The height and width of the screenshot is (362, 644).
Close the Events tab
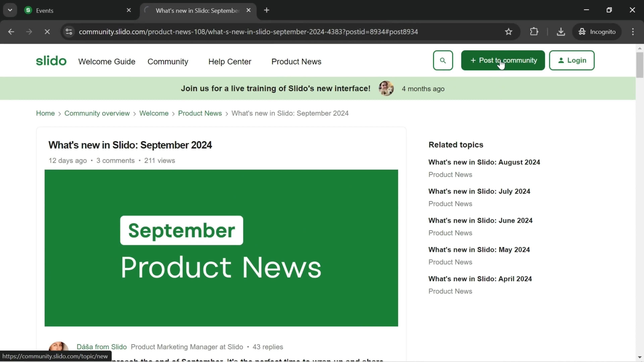pos(129,10)
